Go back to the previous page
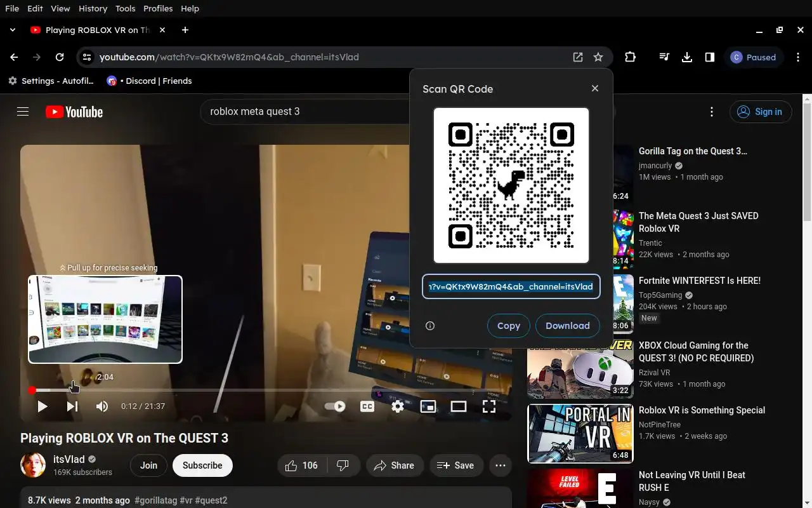This screenshot has height=508, width=812. click(x=14, y=57)
